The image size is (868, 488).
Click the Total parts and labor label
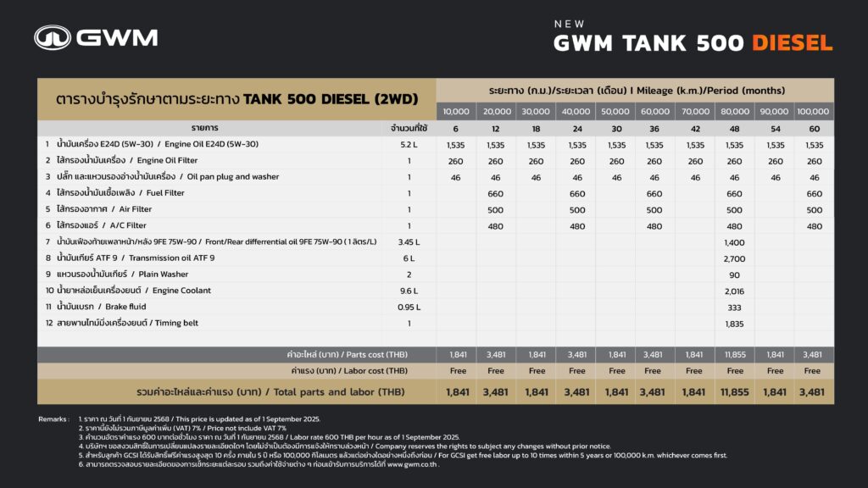270,391
